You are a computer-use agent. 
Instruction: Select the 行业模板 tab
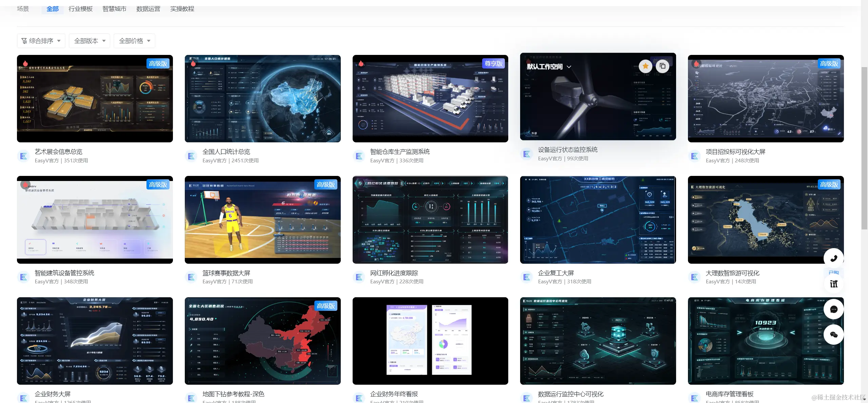pos(80,9)
